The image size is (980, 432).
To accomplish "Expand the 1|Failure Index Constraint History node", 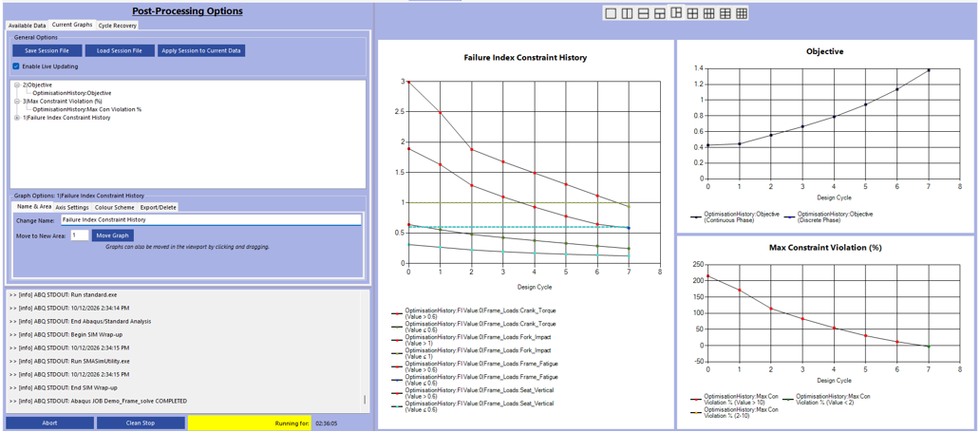I will coord(16,117).
